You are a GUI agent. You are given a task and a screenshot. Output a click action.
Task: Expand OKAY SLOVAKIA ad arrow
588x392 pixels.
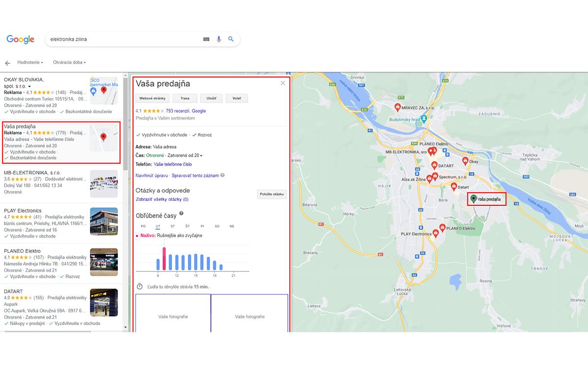click(29, 87)
